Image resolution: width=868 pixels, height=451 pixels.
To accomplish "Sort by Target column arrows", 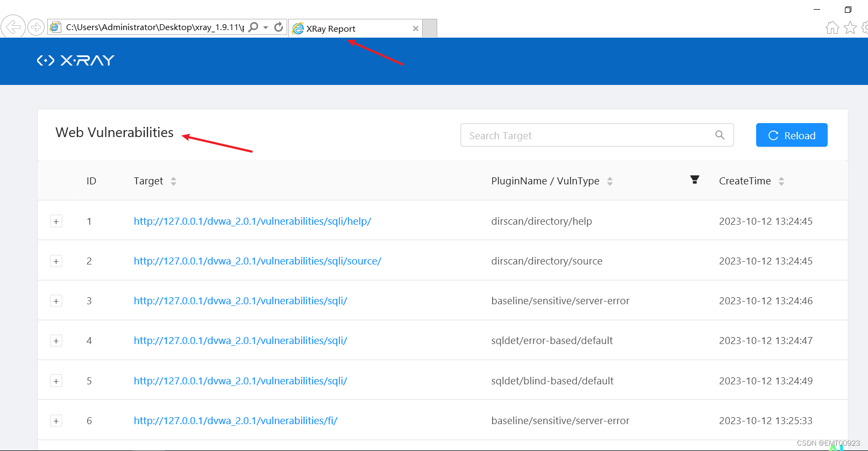I will pyautogui.click(x=173, y=181).
